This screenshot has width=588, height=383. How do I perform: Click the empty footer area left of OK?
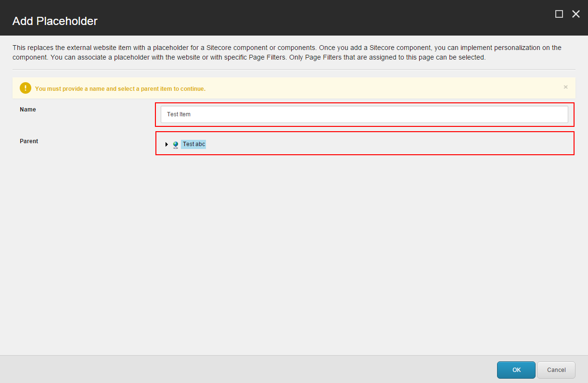[x=241, y=370]
